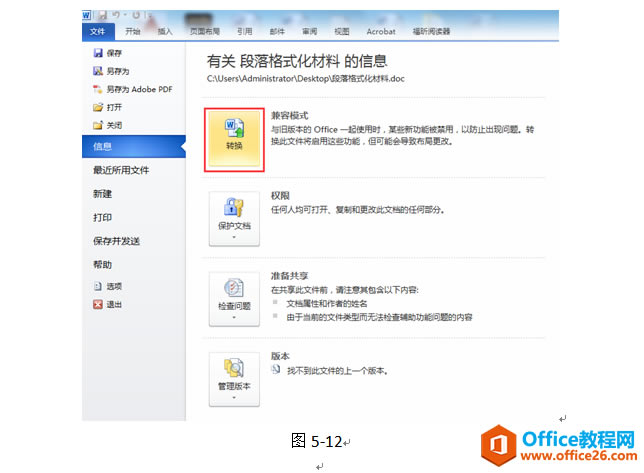
Task: Switch to the 插入 (Insert) ribbon tab
Action: (165, 32)
